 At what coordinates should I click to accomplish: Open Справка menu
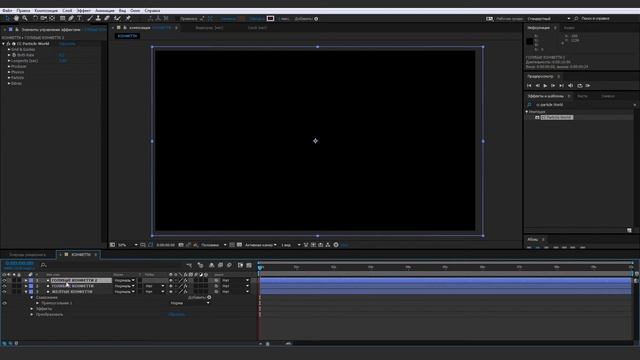click(152, 11)
